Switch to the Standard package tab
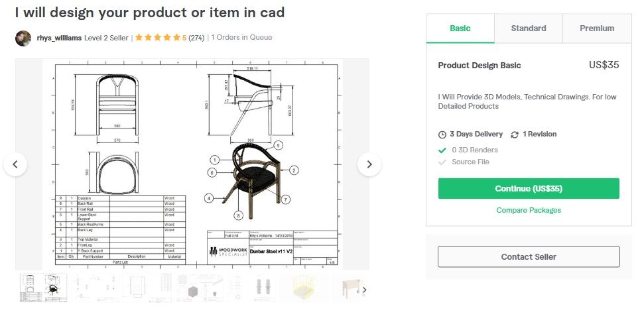644x324 pixels. click(x=529, y=28)
